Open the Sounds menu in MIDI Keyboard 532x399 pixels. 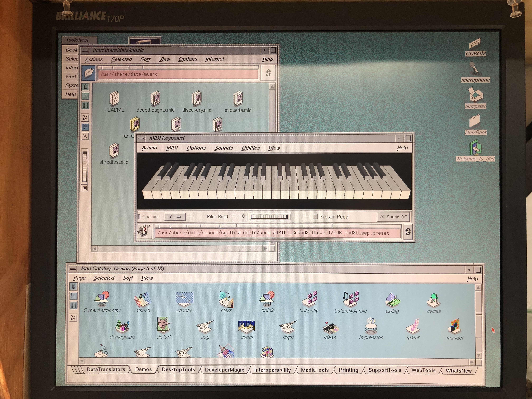click(223, 148)
